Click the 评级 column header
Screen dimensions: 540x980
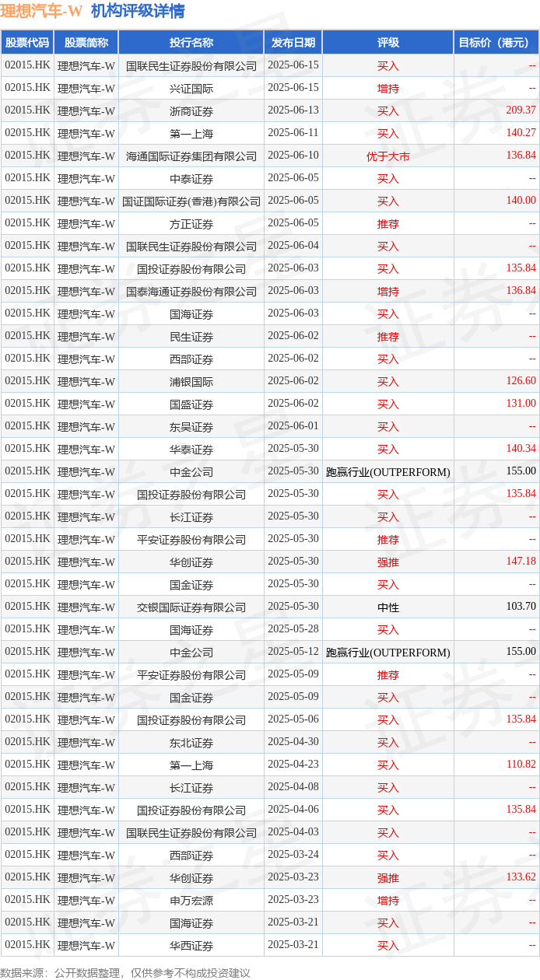pyautogui.click(x=388, y=43)
